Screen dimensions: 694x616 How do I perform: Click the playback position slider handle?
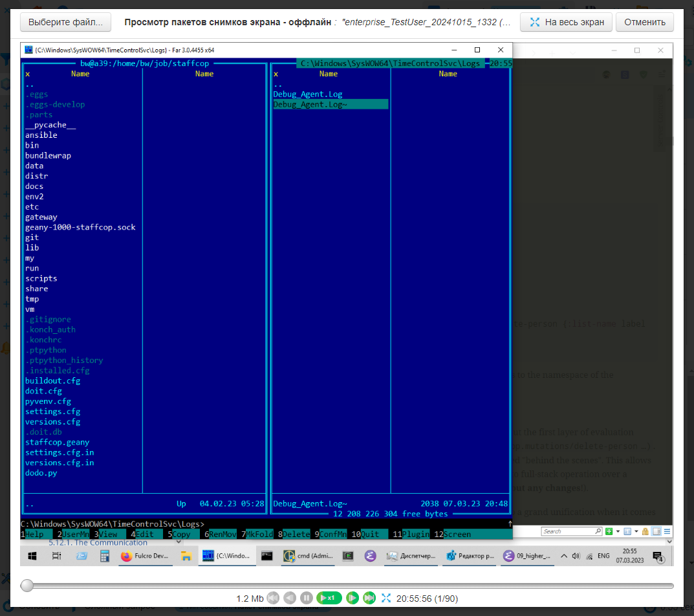click(x=27, y=586)
